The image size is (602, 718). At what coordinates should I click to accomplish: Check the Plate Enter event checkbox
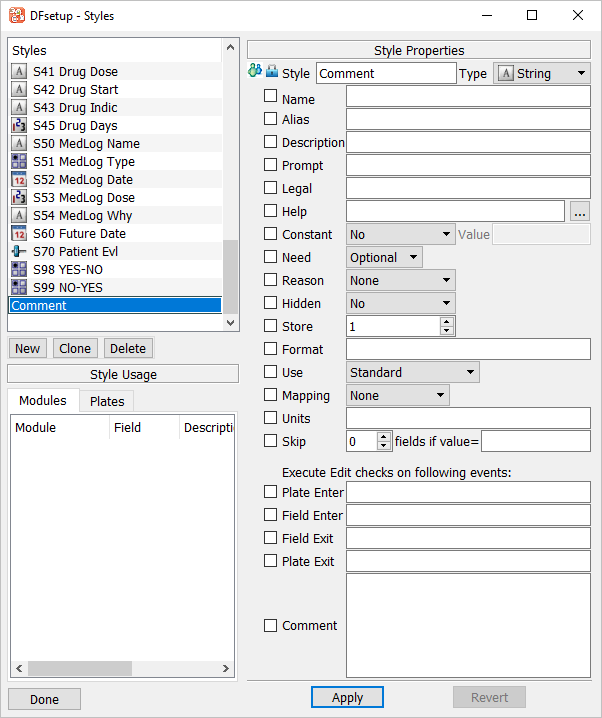click(270, 492)
